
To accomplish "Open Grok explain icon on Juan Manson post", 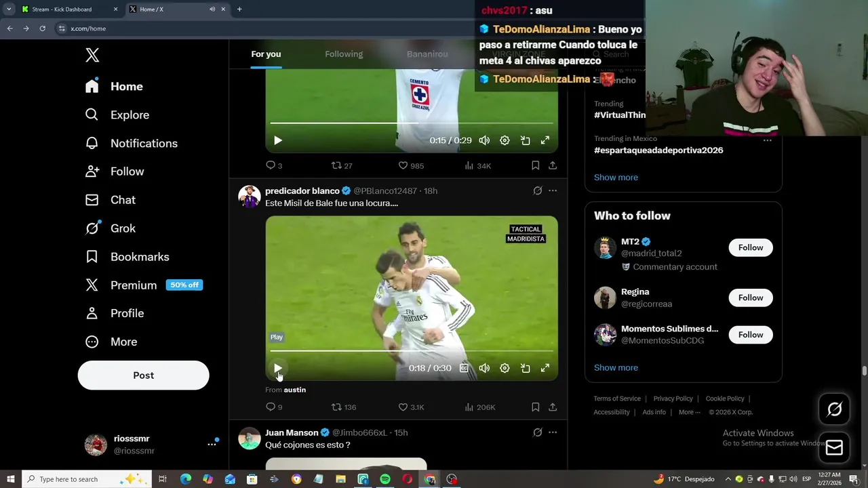I will point(538,432).
